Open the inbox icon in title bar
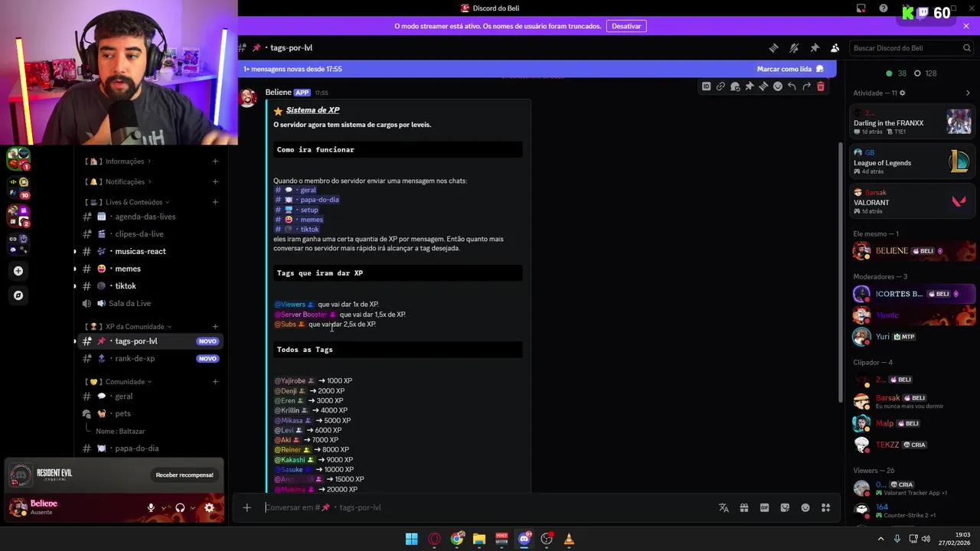 pos(861,8)
